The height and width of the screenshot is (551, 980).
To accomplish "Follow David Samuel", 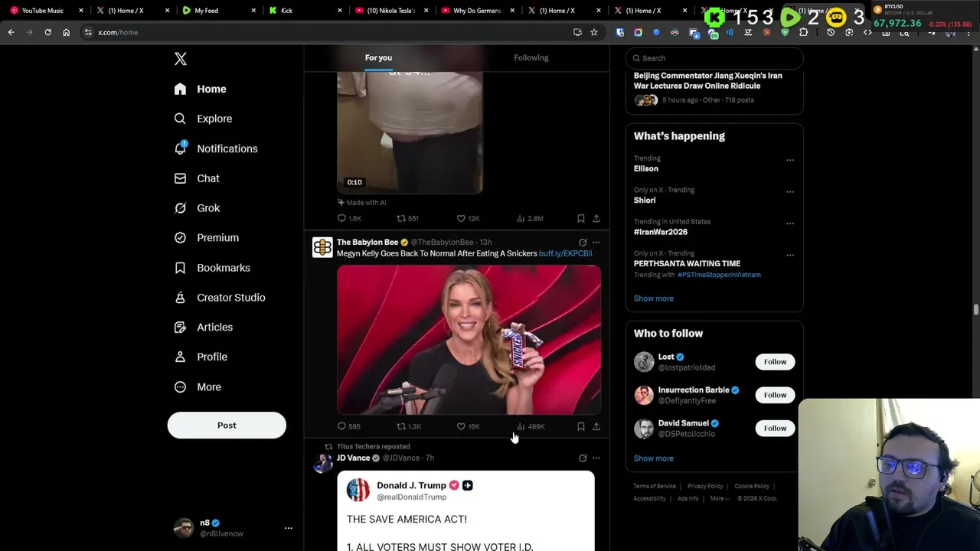I will click(x=775, y=428).
